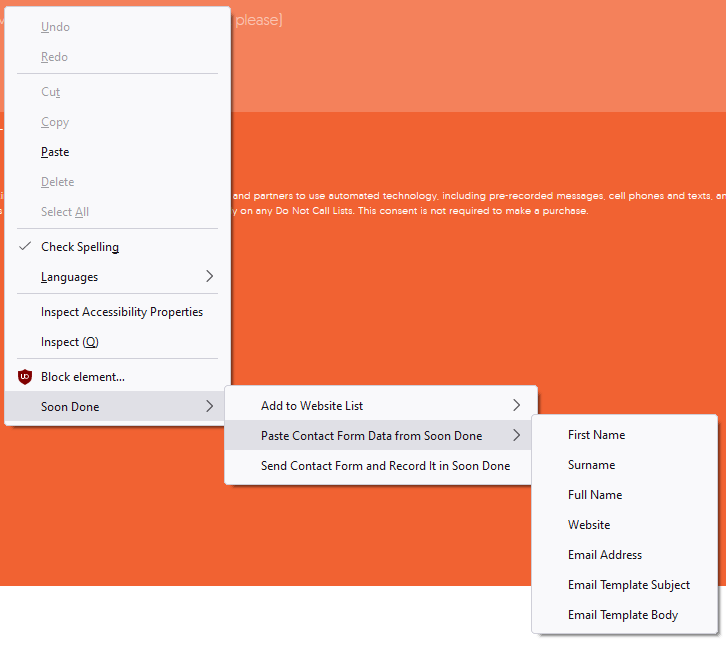726x645 pixels.
Task: Paste the Website value
Action: (x=625, y=525)
